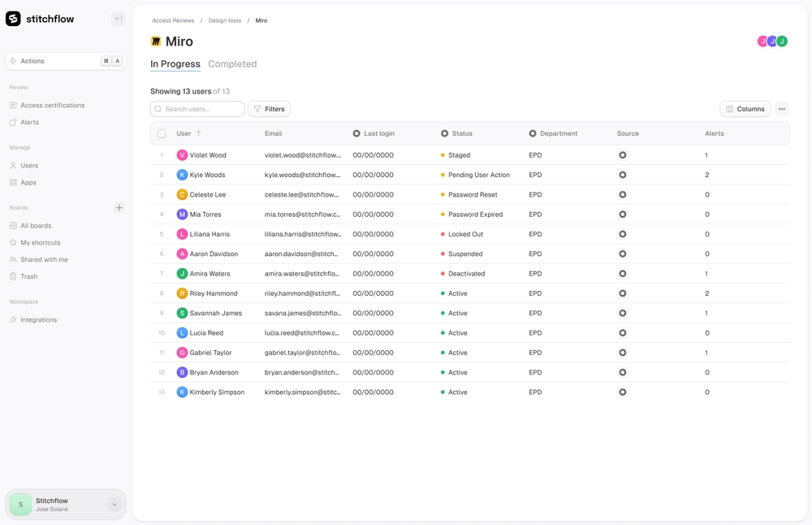Open the Filters panel
Viewport: 812px width, 525px height.
(x=269, y=108)
